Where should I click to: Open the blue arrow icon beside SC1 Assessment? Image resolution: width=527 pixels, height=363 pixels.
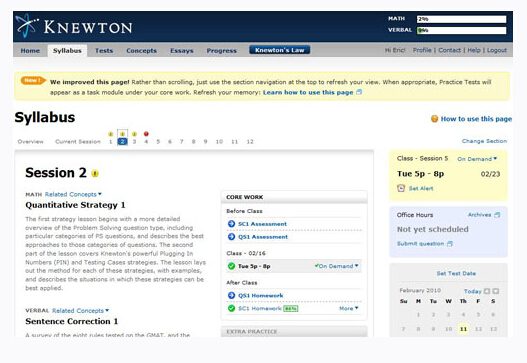click(231, 224)
